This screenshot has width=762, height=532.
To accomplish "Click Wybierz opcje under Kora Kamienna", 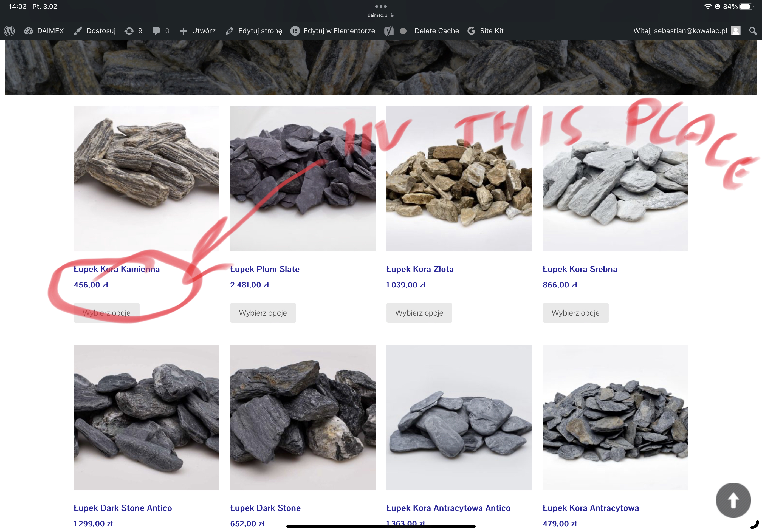I will [x=106, y=313].
